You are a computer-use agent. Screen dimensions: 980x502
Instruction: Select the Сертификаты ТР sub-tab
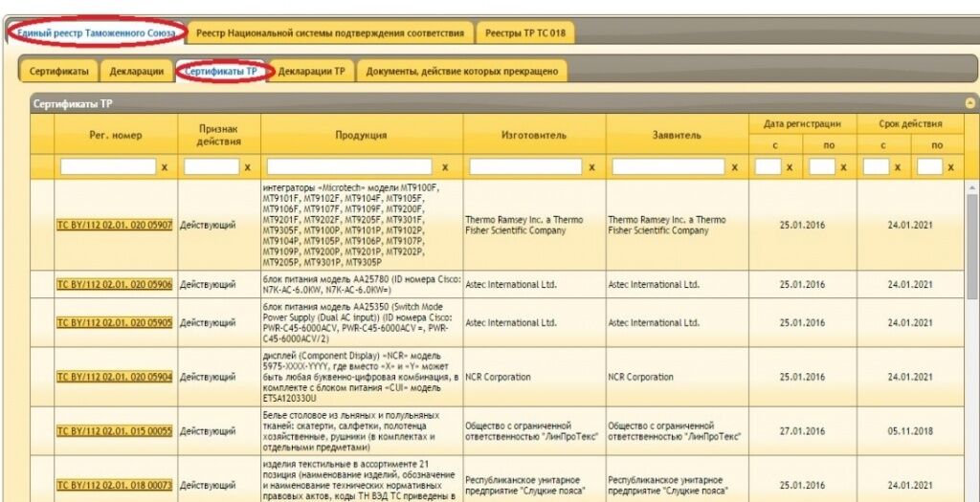pos(221,71)
